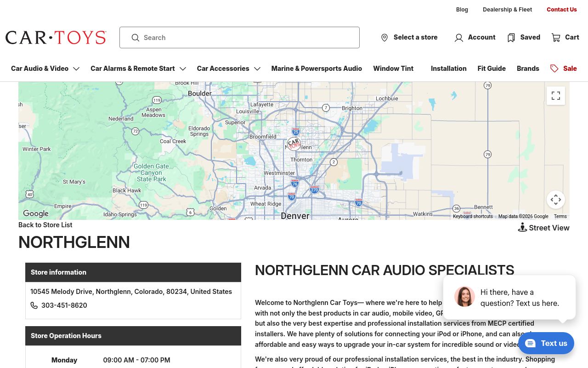Click the shopping Cart icon
Viewport: 588px width, 368px height.
[556, 38]
